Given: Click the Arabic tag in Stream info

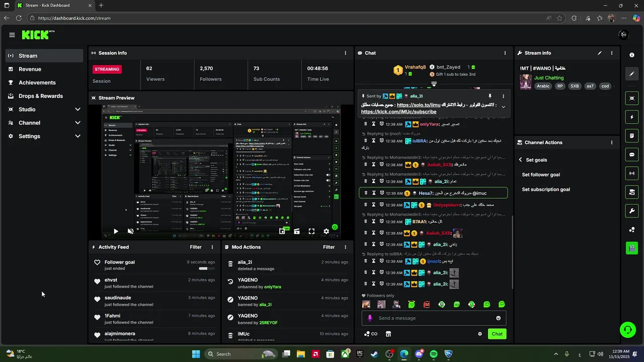Looking at the screenshot, I should (543, 86).
